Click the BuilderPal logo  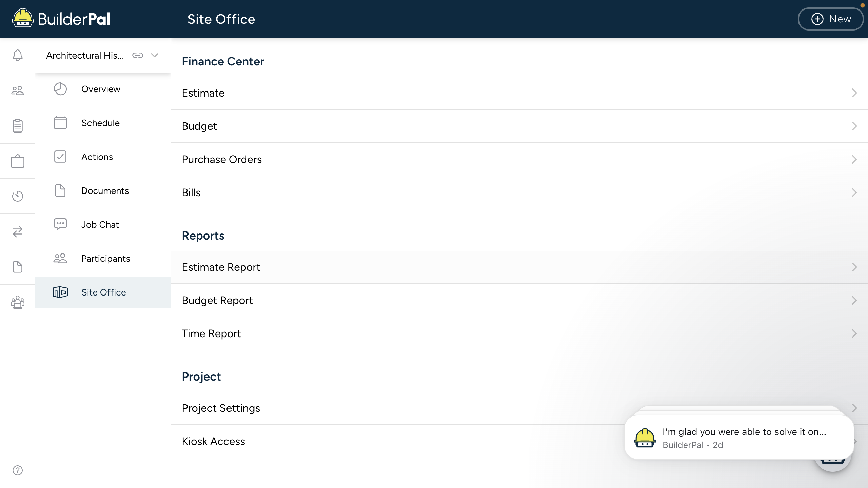61,19
